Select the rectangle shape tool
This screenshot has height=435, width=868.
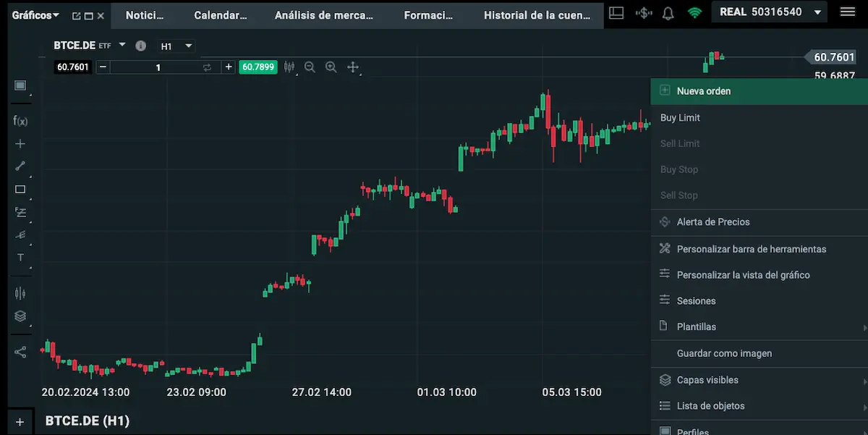tap(20, 190)
